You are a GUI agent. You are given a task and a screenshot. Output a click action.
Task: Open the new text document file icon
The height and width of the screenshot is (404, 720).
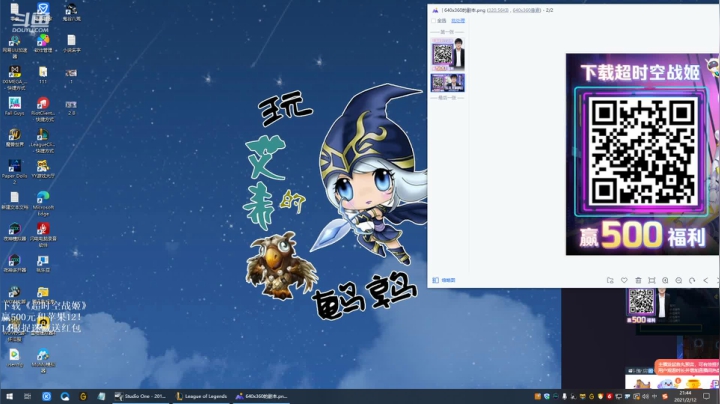click(x=14, y=200)
